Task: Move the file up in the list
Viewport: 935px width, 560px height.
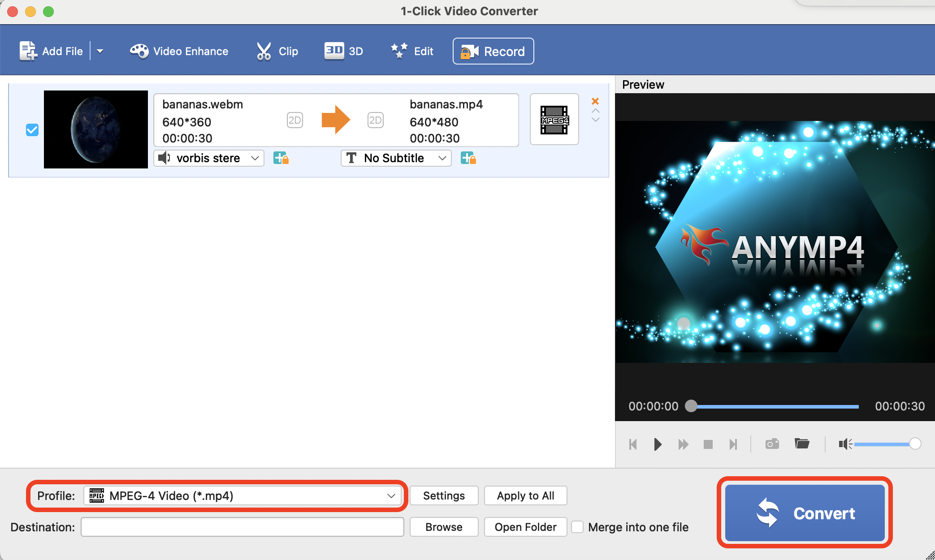Action: pyautogui.click(x=596, y=111)
